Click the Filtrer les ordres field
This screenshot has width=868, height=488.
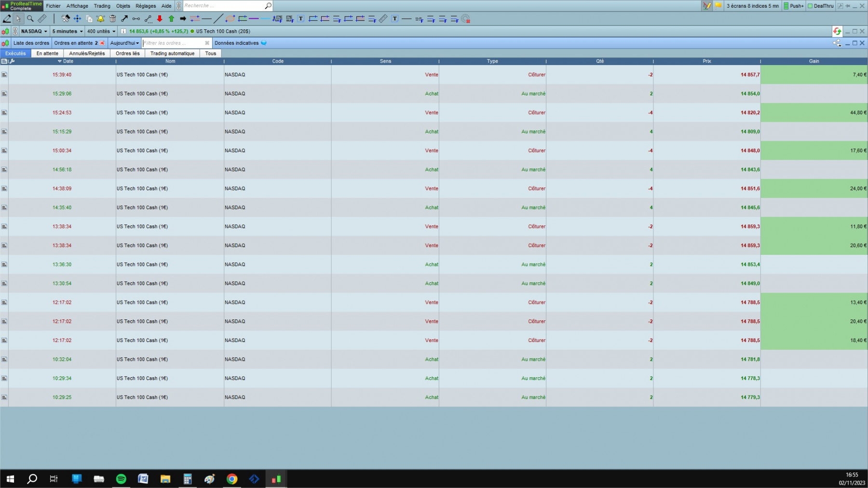point(176,43)
